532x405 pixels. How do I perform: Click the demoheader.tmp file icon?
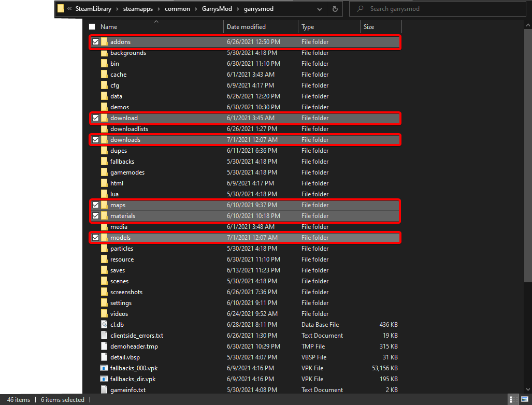105,346
